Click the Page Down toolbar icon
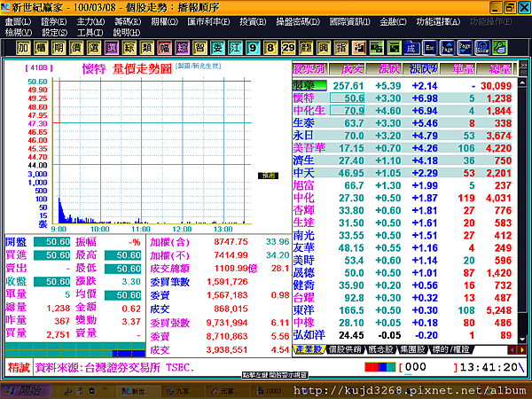The image size is (532, 399). 465,48
